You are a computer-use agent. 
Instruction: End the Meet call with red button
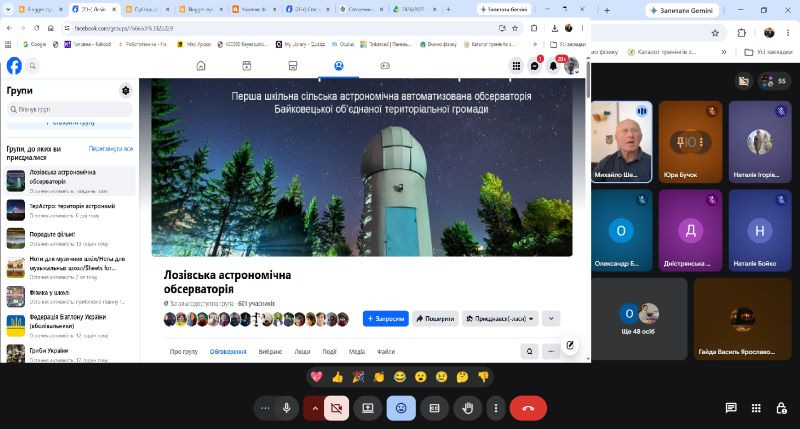pos(528,408)
